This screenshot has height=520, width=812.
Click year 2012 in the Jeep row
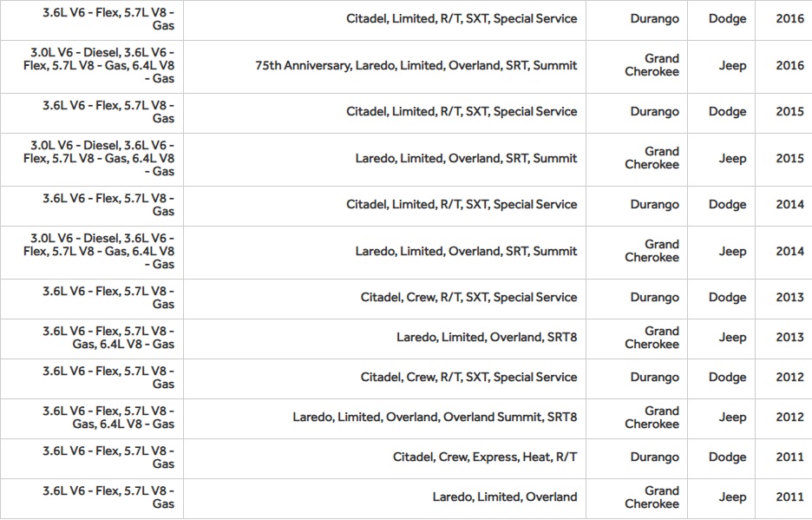click(789, 418)
